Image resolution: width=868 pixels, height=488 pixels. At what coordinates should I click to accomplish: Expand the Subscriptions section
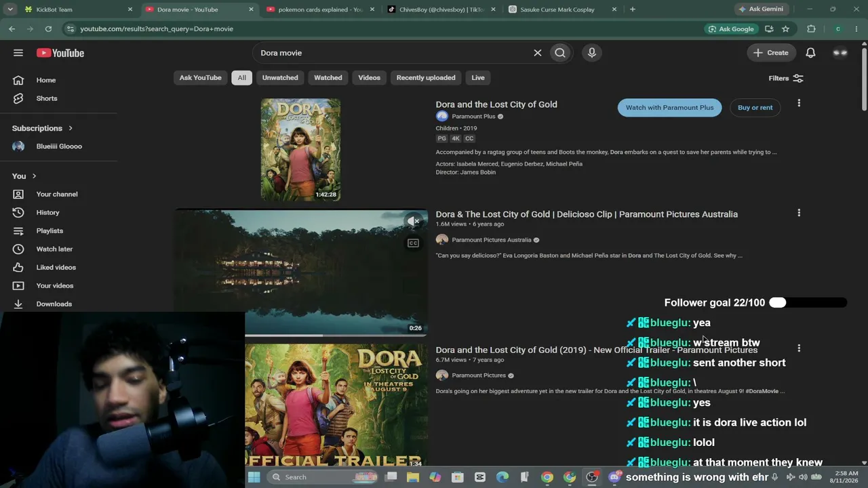[x=43, y=128]
